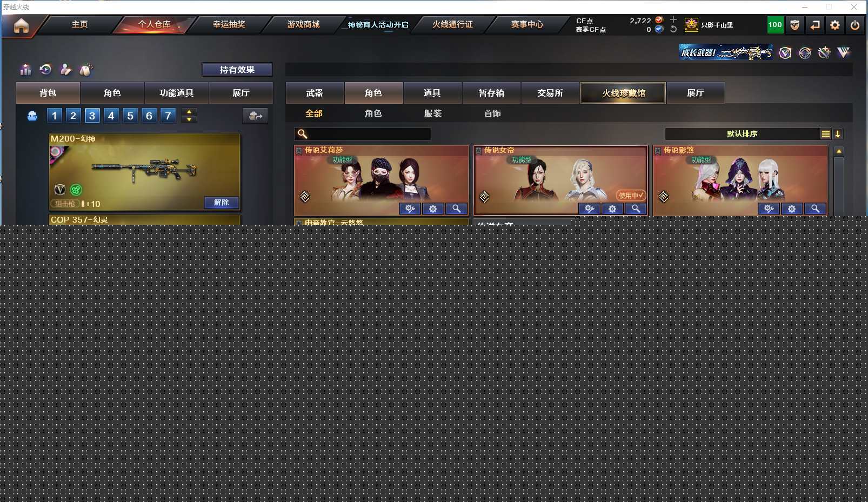
Task: Open 神秘商人活动开启 tab
Action: tap(378, 24)
